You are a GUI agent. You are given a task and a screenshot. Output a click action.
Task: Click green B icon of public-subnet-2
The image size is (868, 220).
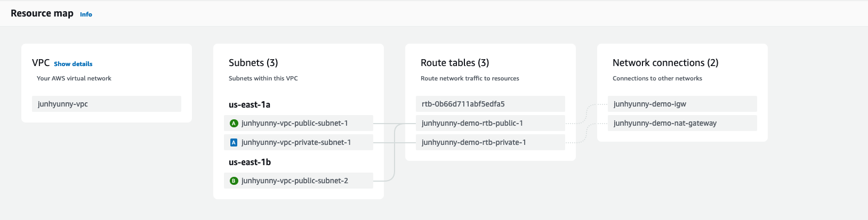click(x=234, y=181)
